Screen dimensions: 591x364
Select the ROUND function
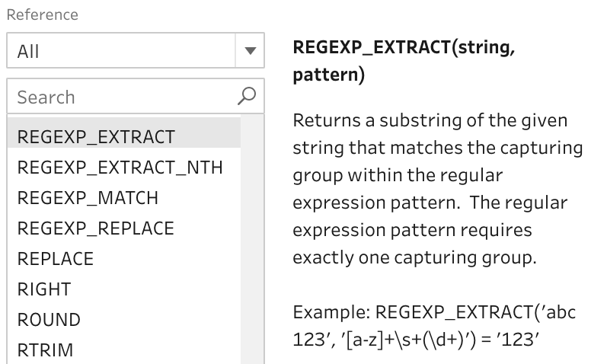(49, 320)
